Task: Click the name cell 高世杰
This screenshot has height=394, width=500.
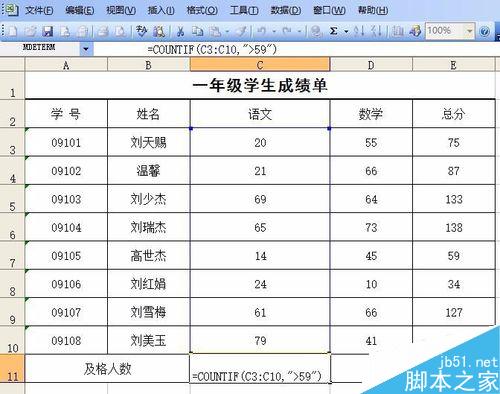Action: (149, 256)
